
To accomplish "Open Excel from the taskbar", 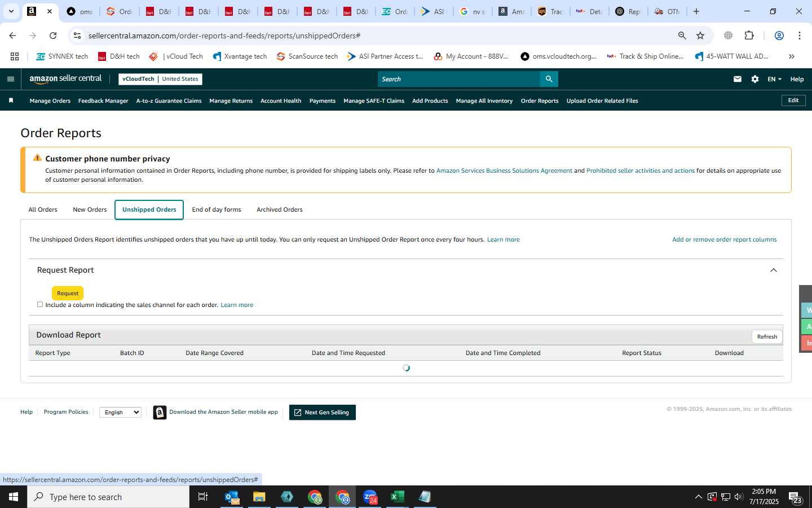I will pyautogui.click(x=397, y=497).
